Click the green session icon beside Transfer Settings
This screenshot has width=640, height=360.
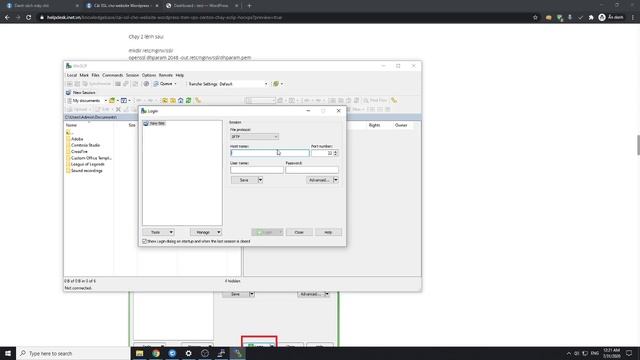tap(276, 84)
